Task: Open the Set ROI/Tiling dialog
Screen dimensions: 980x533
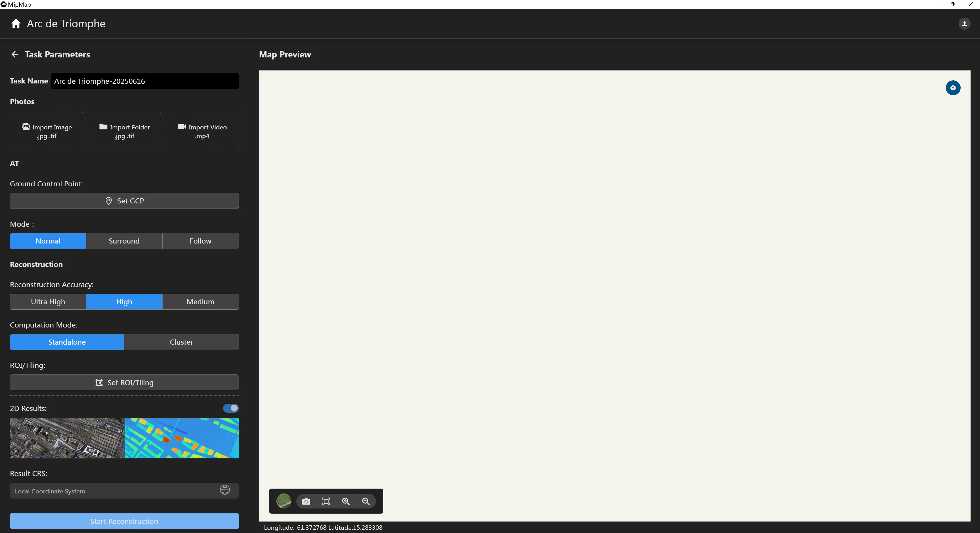Action: [124, 382]
